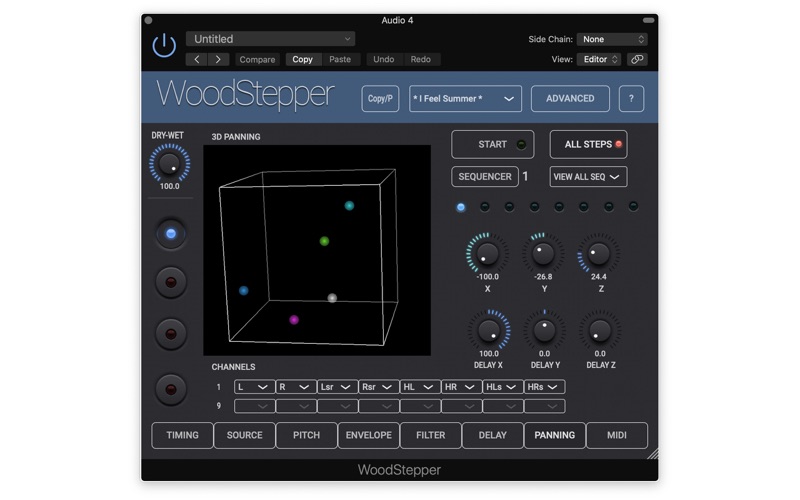800x500 pixels.
Task: Open the HRs channel dropdown
Action: point(544,387)
